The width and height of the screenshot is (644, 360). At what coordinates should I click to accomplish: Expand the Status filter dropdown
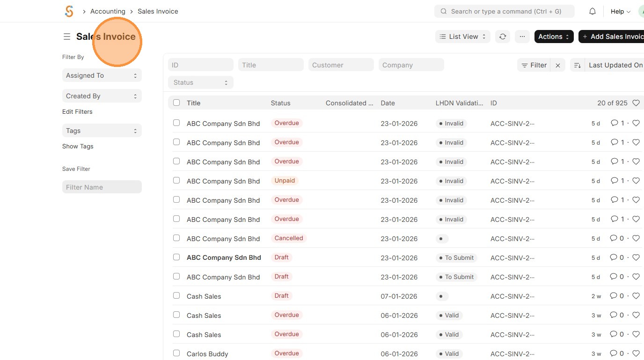[x=200, y=82]
